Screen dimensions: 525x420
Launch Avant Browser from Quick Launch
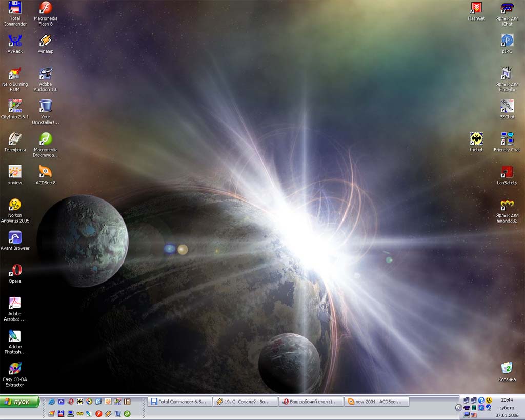(61, 402)
